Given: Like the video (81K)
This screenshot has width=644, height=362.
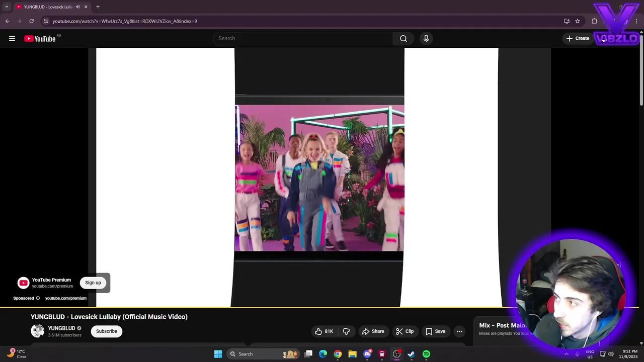Looking at the screenshot, I should (x=324, y=331).
